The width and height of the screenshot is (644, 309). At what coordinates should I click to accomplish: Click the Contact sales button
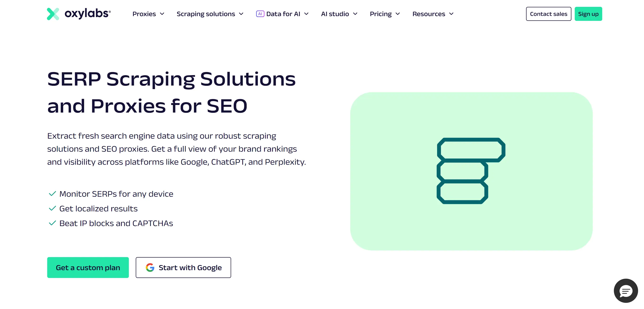[549, 14]
